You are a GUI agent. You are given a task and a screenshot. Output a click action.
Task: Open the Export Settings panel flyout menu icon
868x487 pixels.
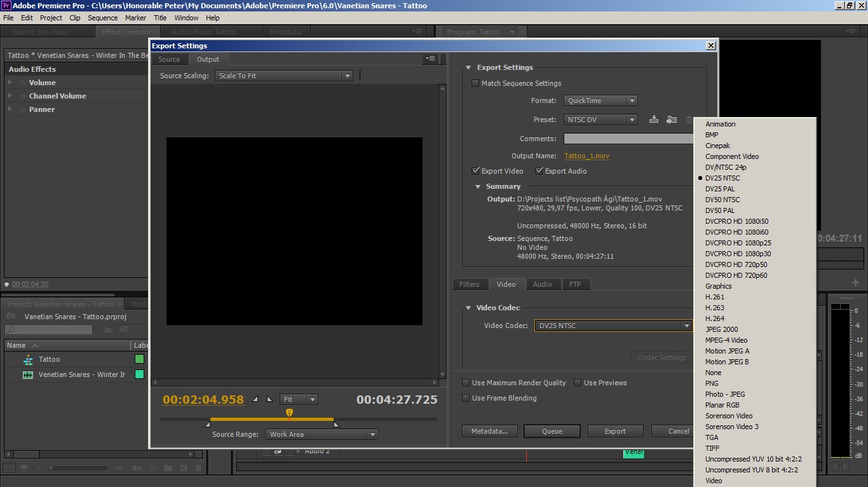click(x=430, y=59)
